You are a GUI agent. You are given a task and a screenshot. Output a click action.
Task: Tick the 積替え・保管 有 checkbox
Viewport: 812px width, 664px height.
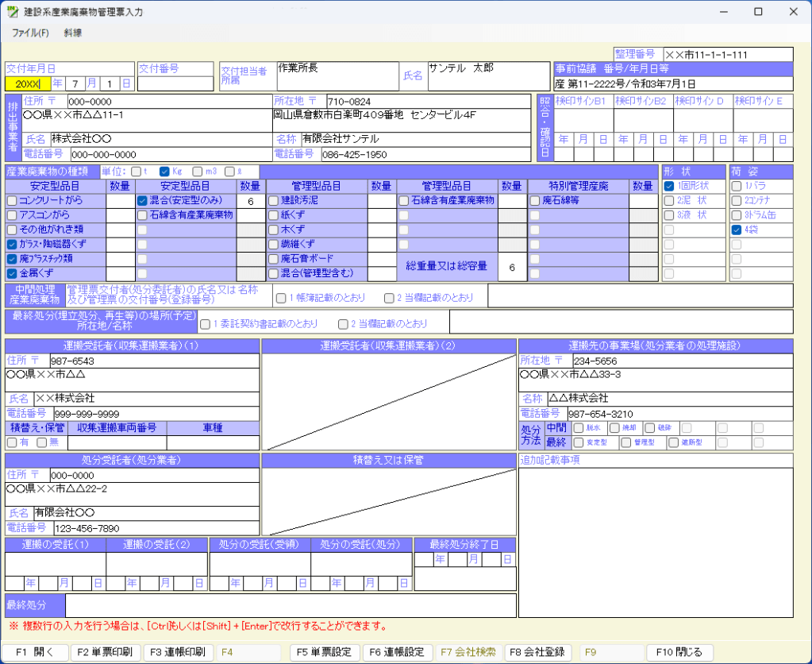pos(12,442)
